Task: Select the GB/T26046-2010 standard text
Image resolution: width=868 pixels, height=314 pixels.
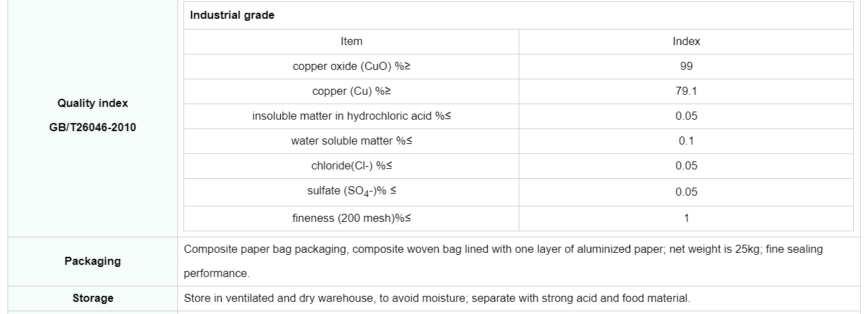Action: (x=93, y=127)
